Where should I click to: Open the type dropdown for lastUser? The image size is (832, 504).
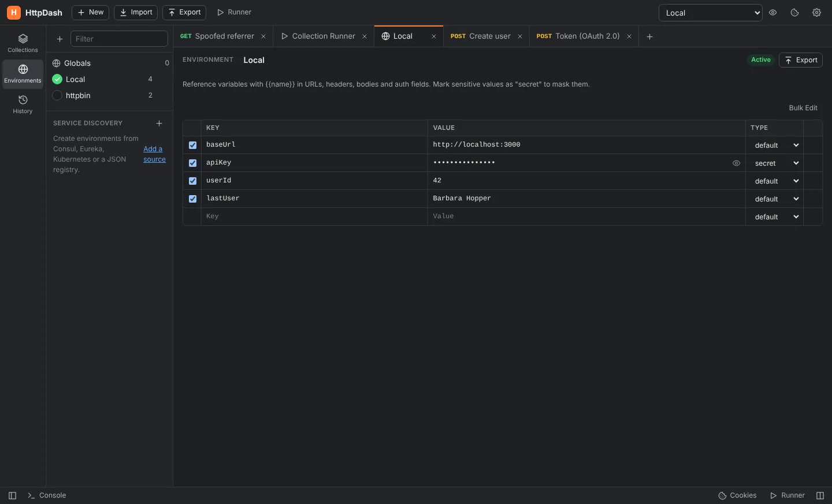[774, 199]
